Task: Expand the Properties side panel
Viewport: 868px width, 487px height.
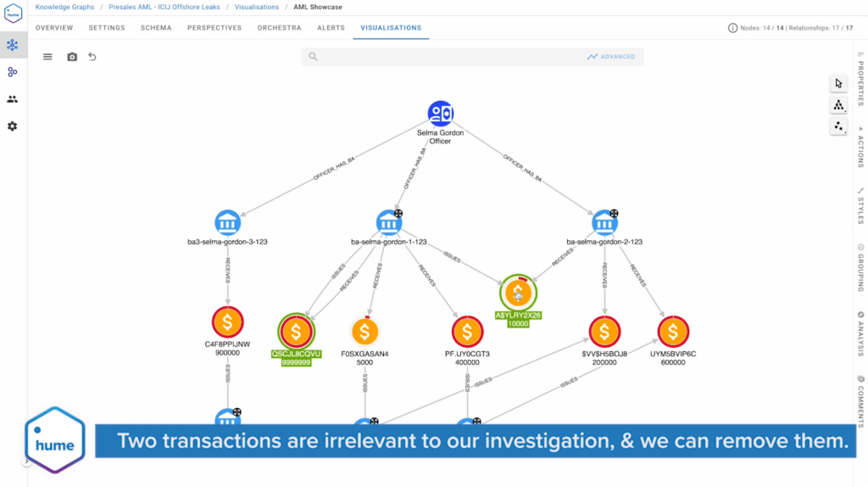Action: click(860, 79)
